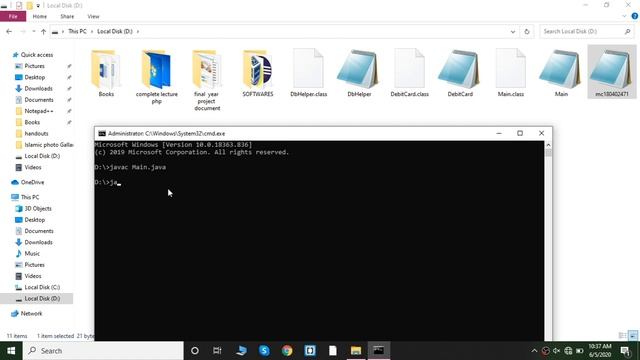This screenshot has width=640, height=360.
Task: Open the File menu tab
Action: tap(13, 16)
